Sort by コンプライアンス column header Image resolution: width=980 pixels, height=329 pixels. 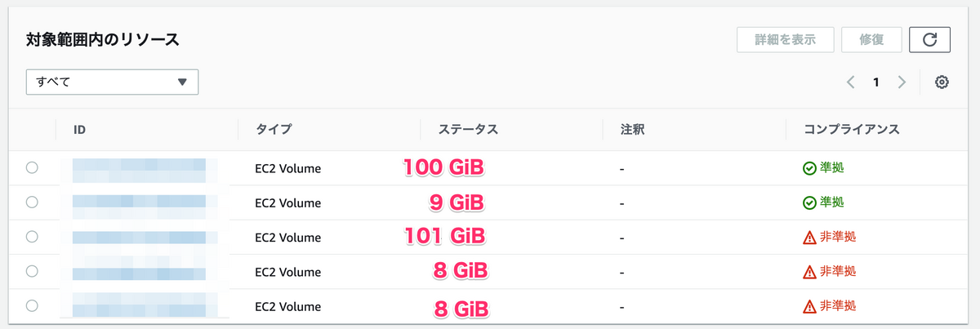pos(853,129)
